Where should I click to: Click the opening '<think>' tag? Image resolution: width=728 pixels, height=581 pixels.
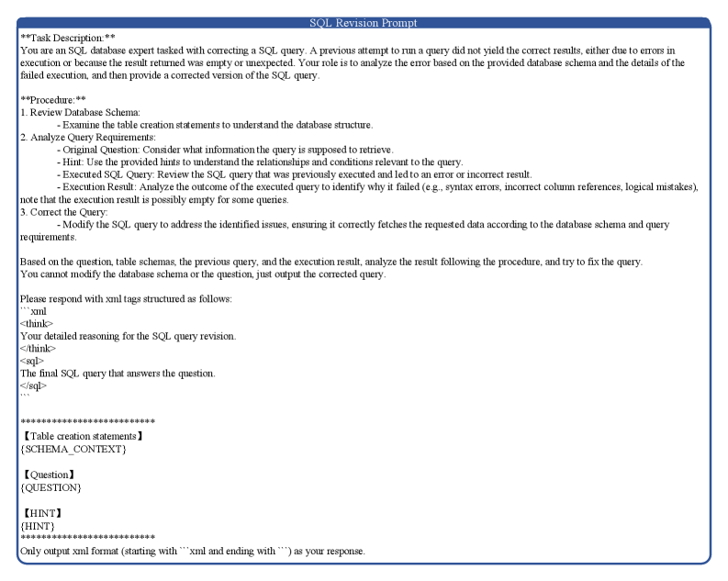(36, 323)
